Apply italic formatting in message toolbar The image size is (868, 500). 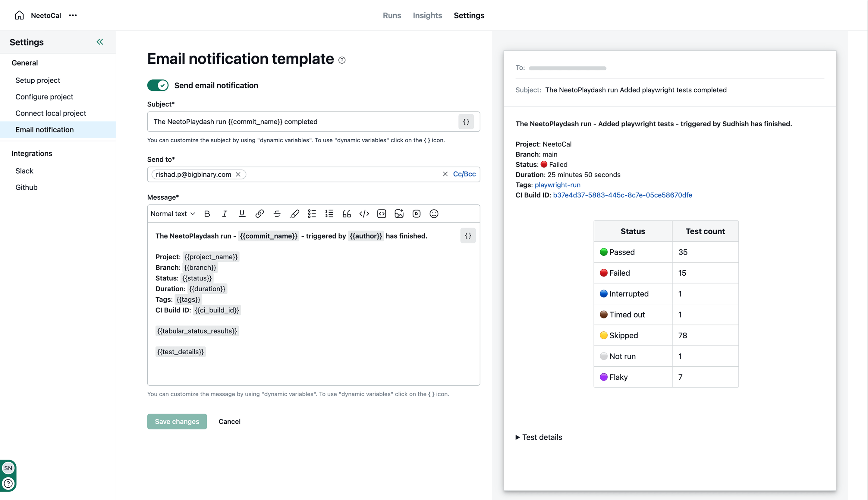(225, 214)
